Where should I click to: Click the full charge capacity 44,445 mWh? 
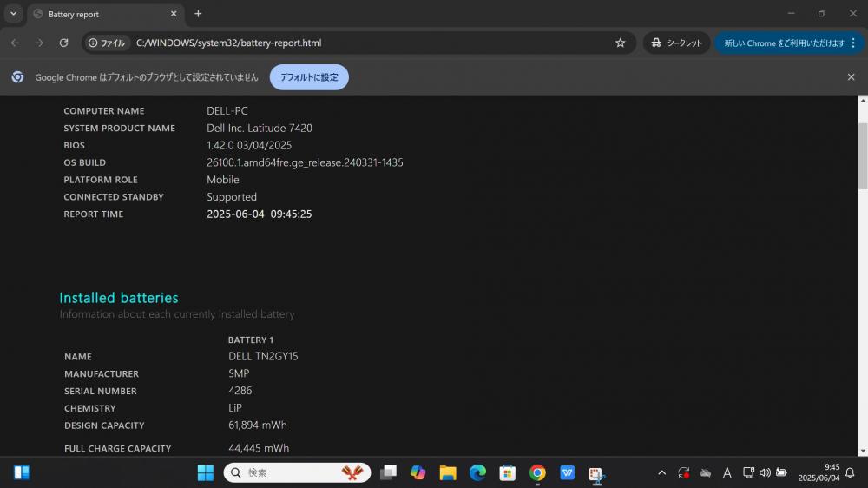[x=259, y=447]
